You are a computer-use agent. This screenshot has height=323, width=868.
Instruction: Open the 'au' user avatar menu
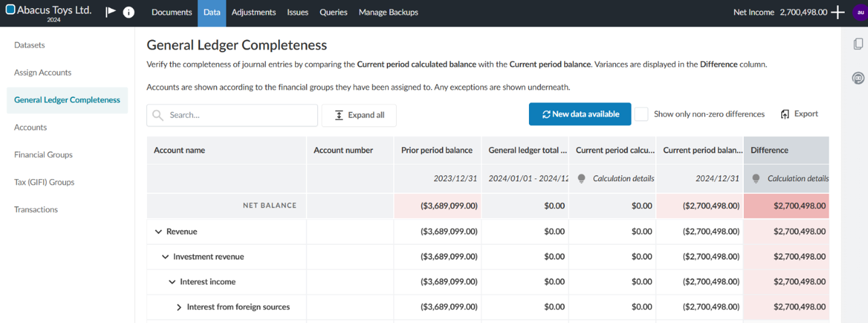tap(859, 12)
